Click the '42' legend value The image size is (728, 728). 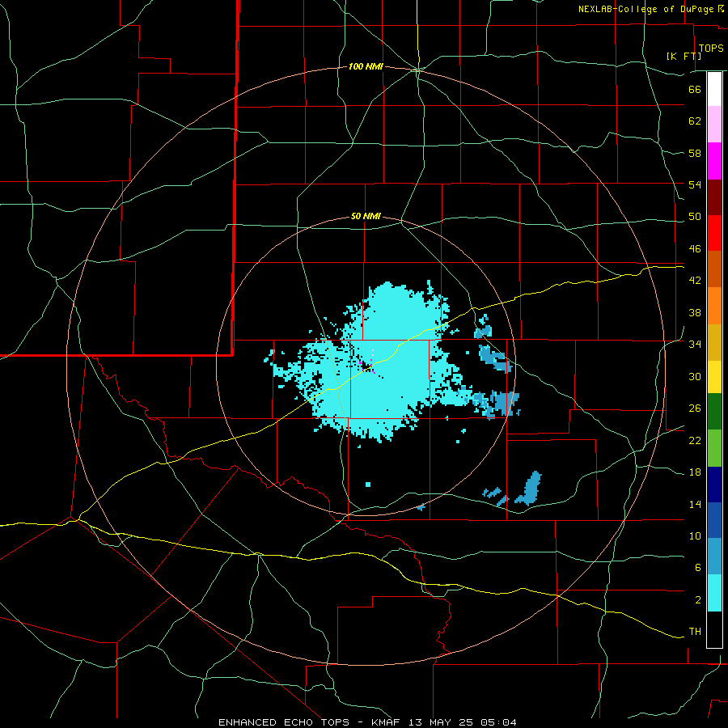coord(695,281)
